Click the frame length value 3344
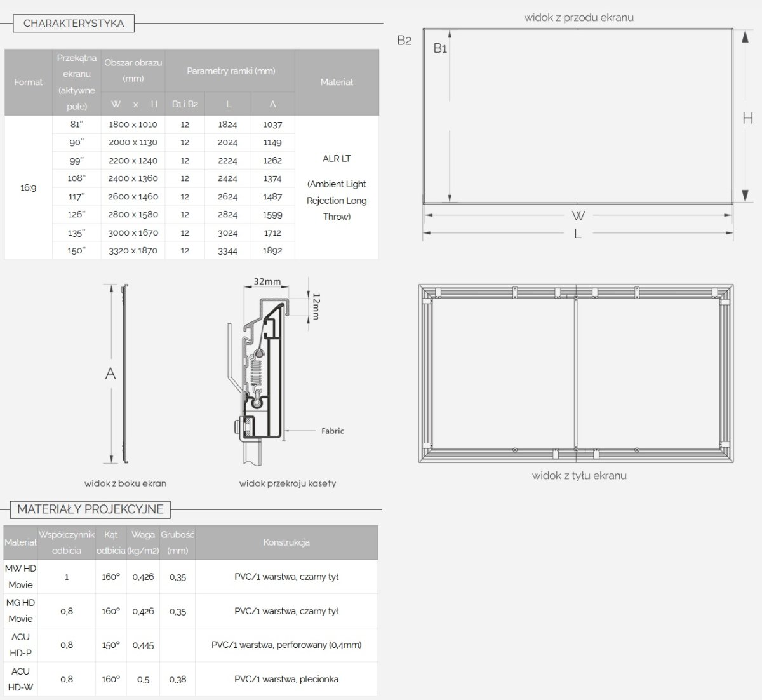The height and width of the screenshot is (700, 762). [x=227, y=251]
